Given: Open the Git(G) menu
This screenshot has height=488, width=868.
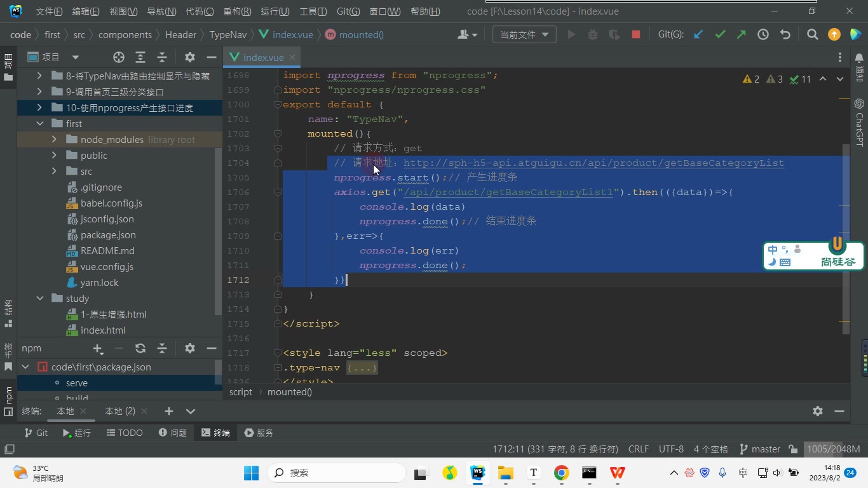Looking at the screenshot, I should (x=348, y=11).
